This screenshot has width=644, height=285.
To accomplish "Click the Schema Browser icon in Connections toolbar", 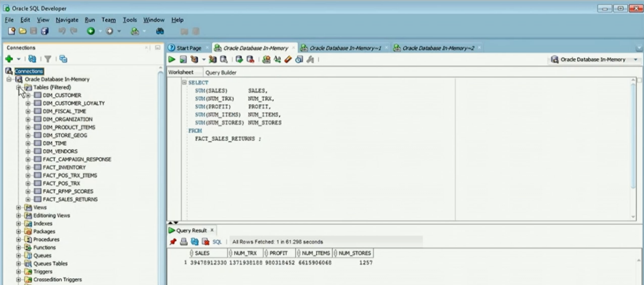I will pos(63,59).
